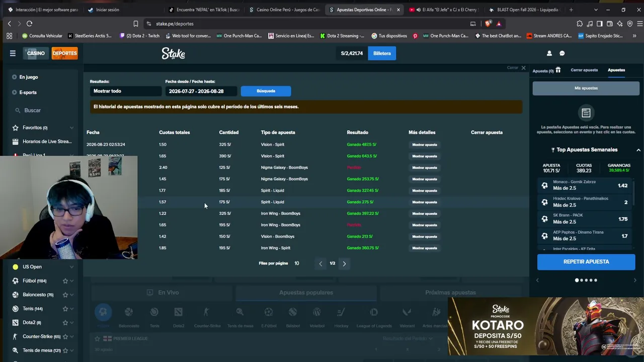Open the user profile icon
The height and width of the screenshot is (362, 644).
point(549,53)
